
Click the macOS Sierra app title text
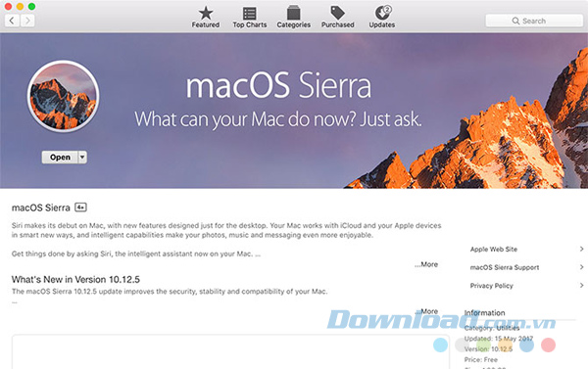click(40, 208)
